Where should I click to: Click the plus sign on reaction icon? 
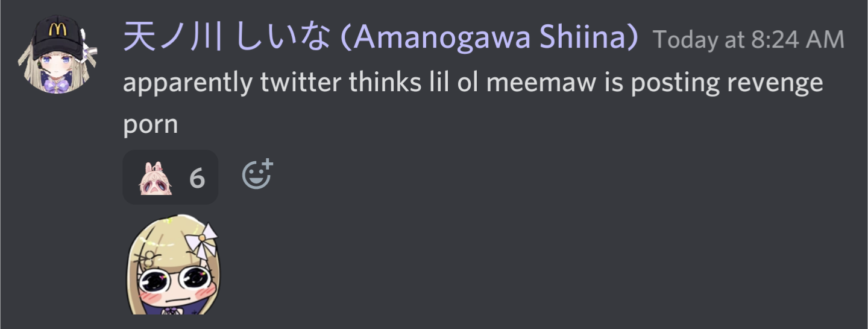(x=266, y=165)
